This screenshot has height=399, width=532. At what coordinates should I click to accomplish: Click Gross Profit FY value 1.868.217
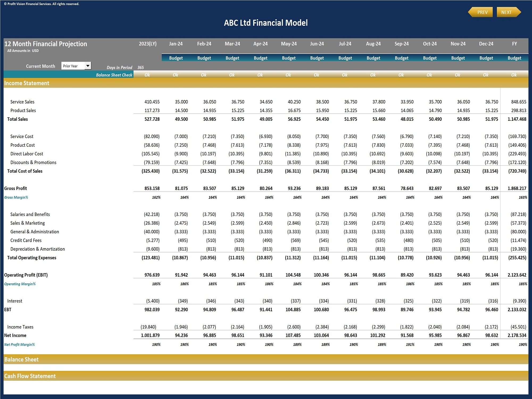[x=517, y=188]
